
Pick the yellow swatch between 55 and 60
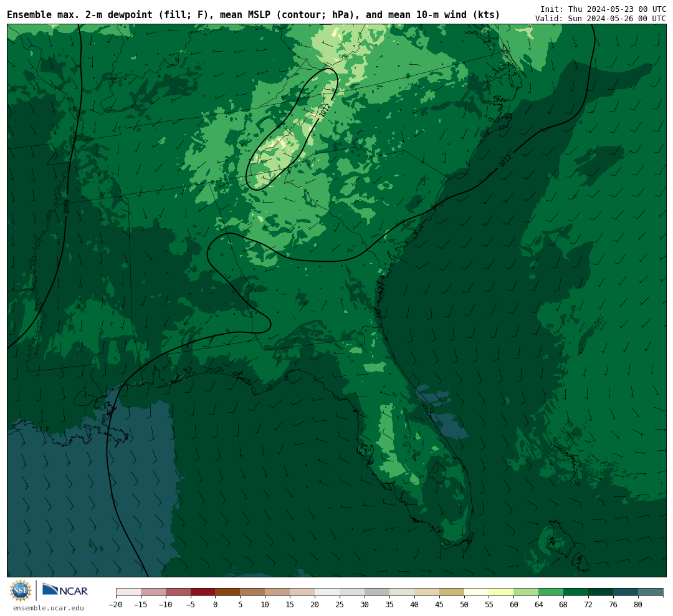pyautogui.click(x=502, y=592)
